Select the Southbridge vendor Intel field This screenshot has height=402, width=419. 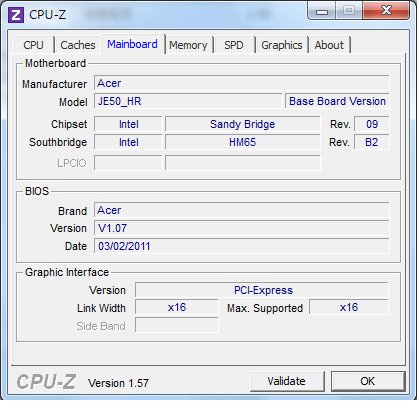tap(128, 142)
